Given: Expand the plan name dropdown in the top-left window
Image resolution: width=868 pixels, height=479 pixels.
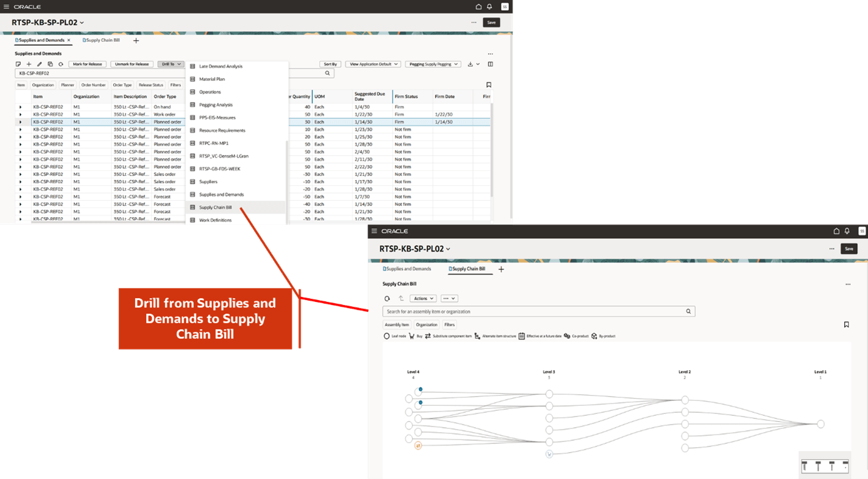Looking at the screenshot, I should (82, 23).
